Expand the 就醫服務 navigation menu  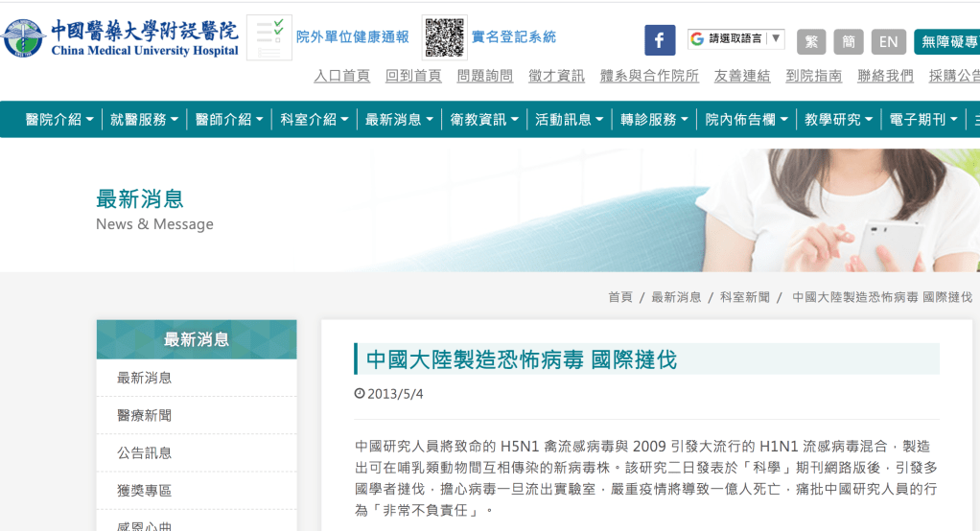coord(144,120)
